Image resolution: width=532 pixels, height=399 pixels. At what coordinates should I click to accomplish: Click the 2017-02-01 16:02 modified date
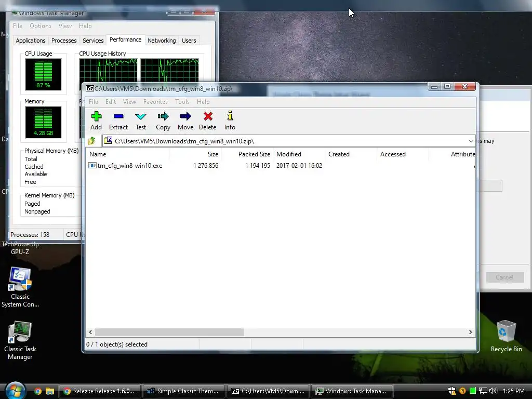[299, 166]
